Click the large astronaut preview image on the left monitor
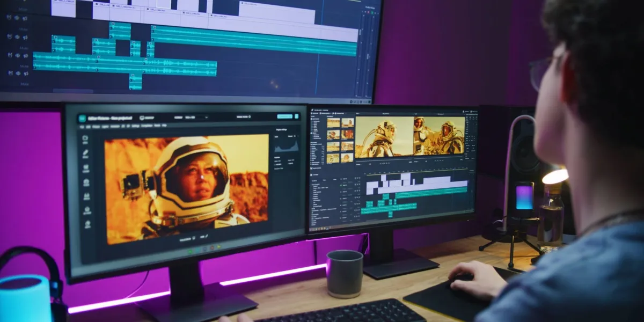The width and height of the screenshot is (644, 322). click(x=187, y=188)
